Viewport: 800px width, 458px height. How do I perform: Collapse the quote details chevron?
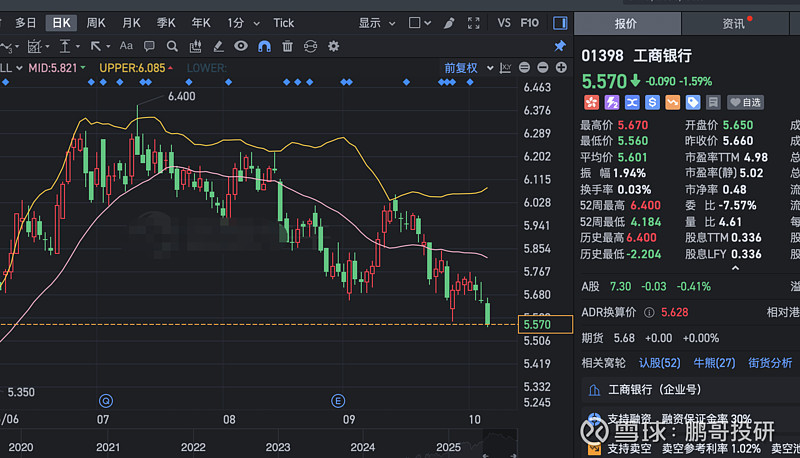[x=736, y=267]
